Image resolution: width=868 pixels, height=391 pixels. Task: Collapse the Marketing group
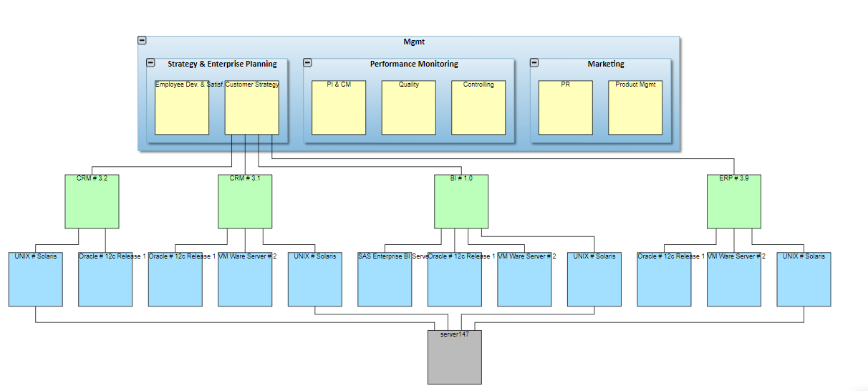coord(534,63)
